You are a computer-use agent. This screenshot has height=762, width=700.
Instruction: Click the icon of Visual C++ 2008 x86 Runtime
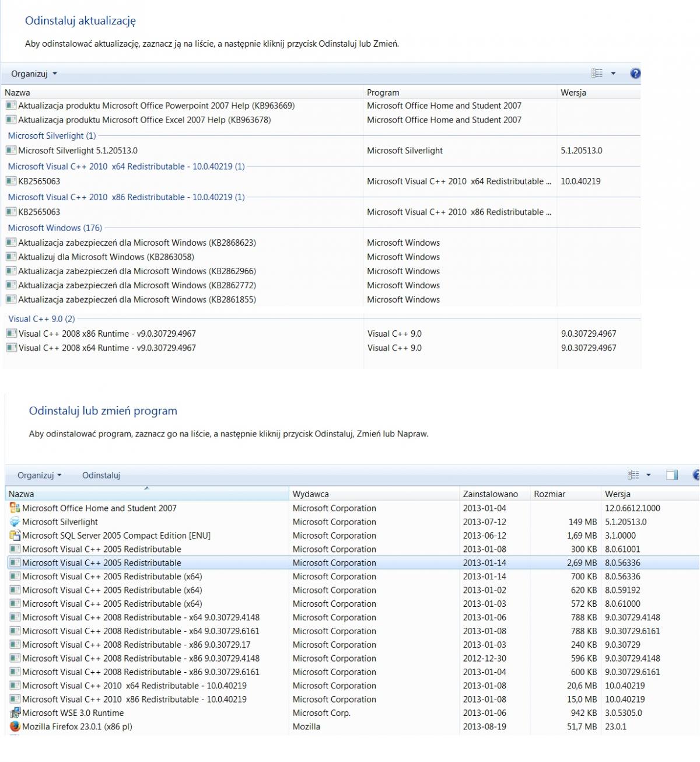[x=12, y=334]
